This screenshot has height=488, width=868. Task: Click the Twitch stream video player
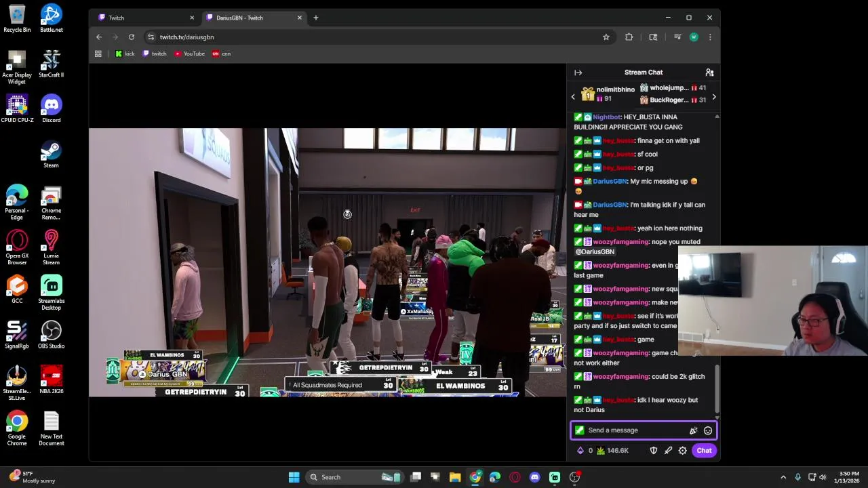pyautogui.click(x=328, y=262)
